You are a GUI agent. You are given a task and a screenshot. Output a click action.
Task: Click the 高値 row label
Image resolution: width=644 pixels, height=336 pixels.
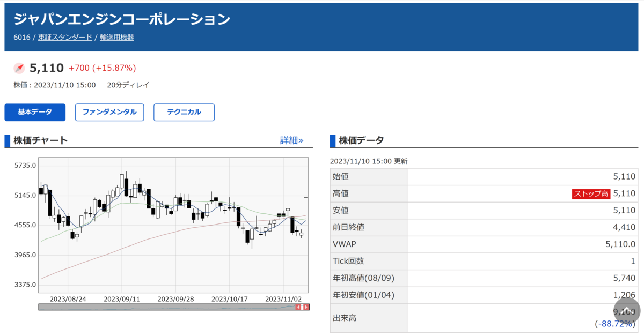click(341, 193)
